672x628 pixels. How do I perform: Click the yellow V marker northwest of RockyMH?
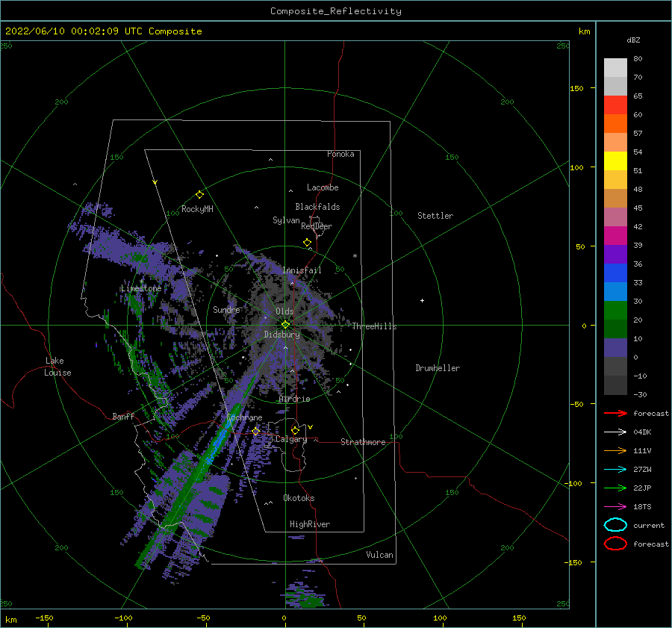pos(155,182)
